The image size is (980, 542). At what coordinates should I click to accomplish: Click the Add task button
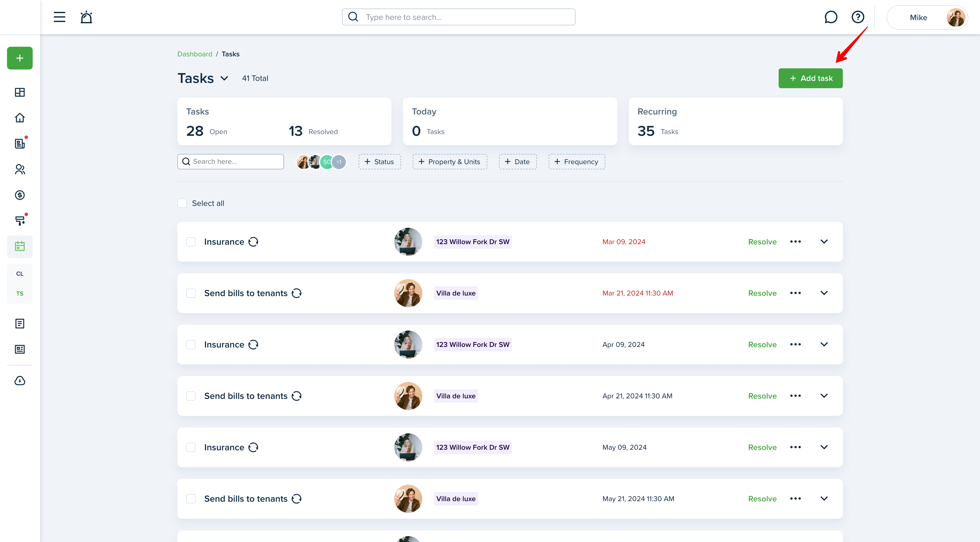810,78
